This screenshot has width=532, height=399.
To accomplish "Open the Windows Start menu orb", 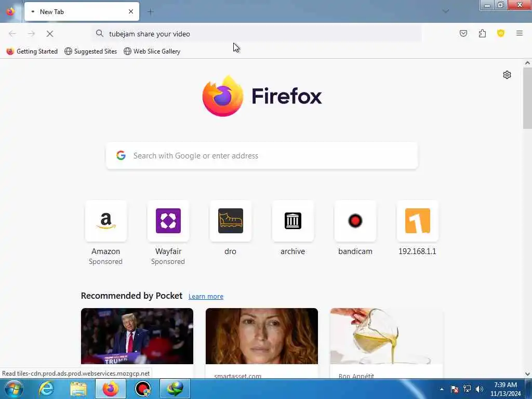I will pyautogui.click(x=14, y=389).
